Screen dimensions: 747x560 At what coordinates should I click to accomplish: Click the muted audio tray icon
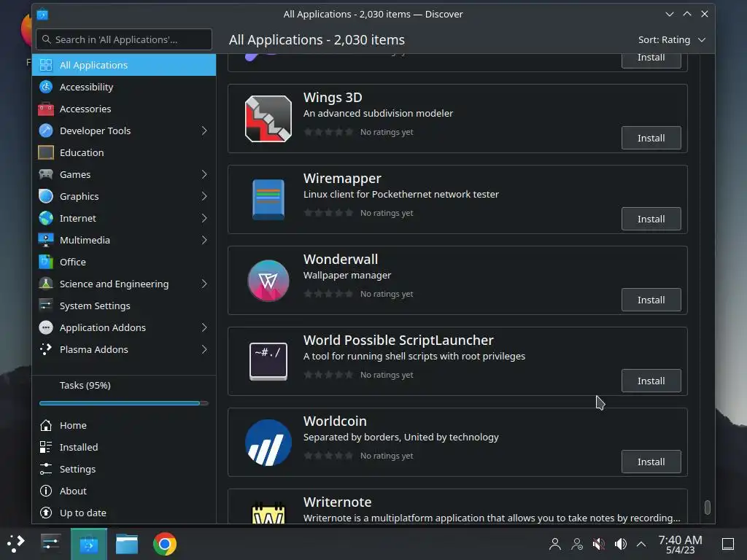599,544
